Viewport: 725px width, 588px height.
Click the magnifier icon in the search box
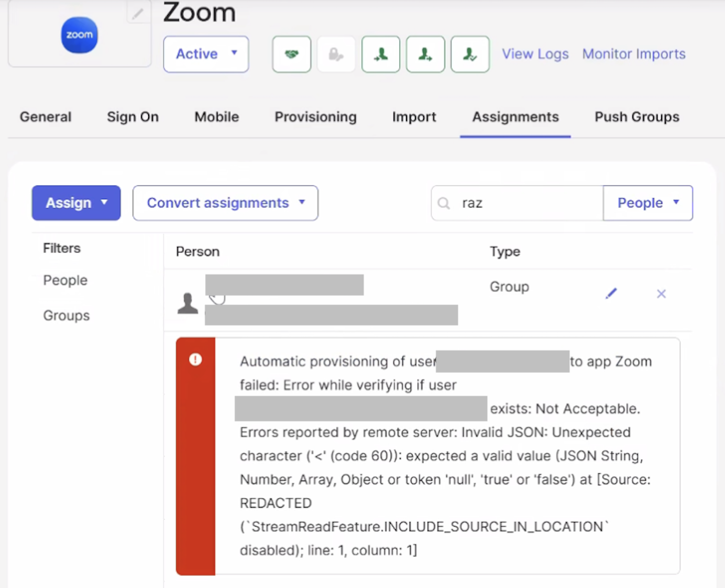click(x=444, y=203)
